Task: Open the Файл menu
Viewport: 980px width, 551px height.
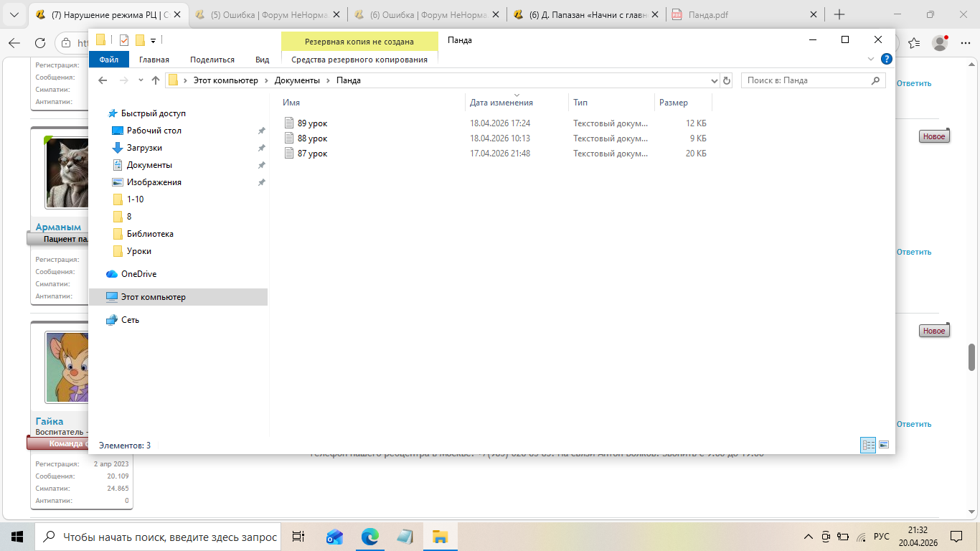Action: click(x=109, y=60)
